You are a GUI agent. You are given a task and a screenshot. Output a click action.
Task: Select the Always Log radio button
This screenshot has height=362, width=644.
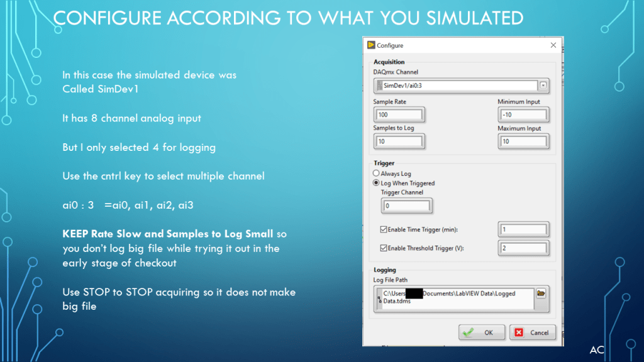tap(377, 173)
